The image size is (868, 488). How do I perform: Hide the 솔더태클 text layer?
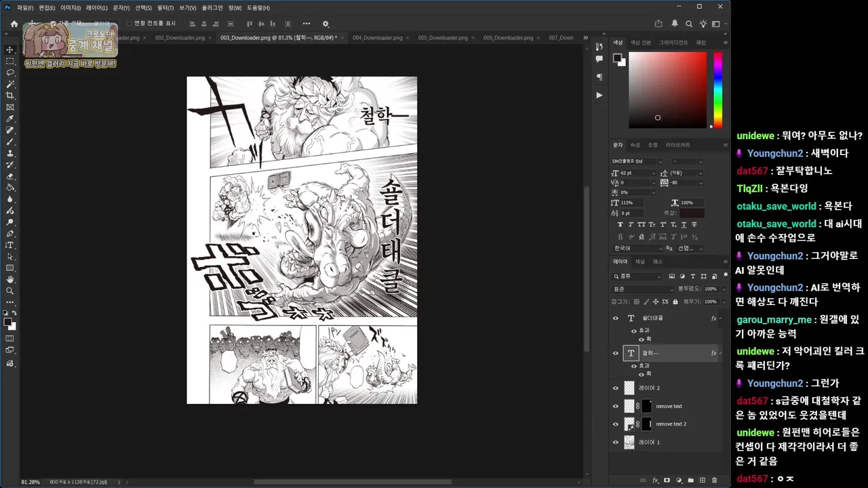(x=616, y=318)
